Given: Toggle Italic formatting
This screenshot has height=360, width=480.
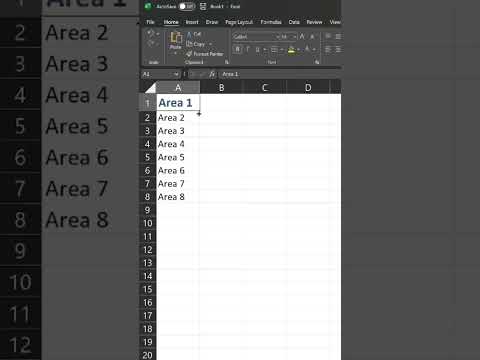Looking at the screenshot, I should [x=248, y=50].
